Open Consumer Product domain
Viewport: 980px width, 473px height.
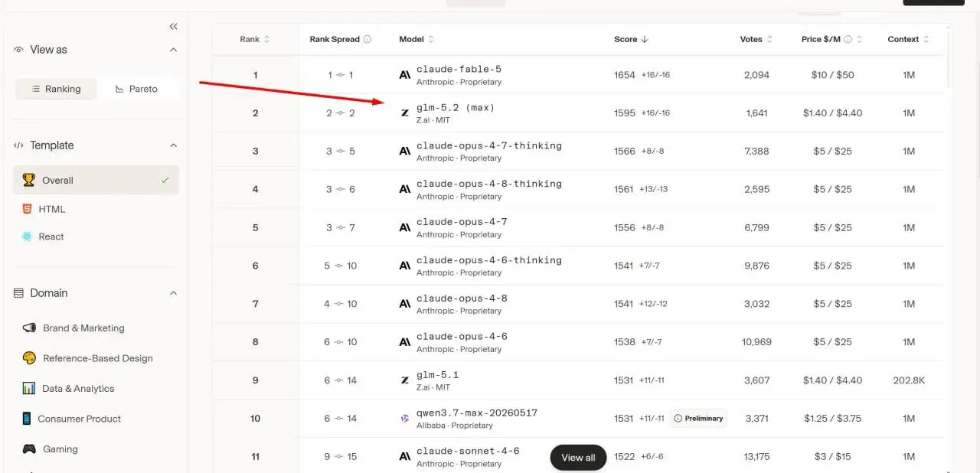click(80, 419)
